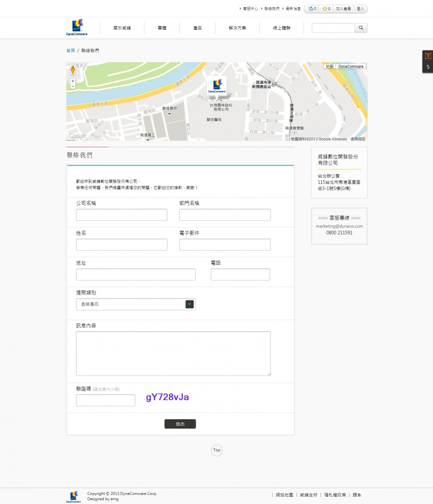Click the Google logo on the map
The width and height of the screenshot is (433, 504).
tap(76, 136)
